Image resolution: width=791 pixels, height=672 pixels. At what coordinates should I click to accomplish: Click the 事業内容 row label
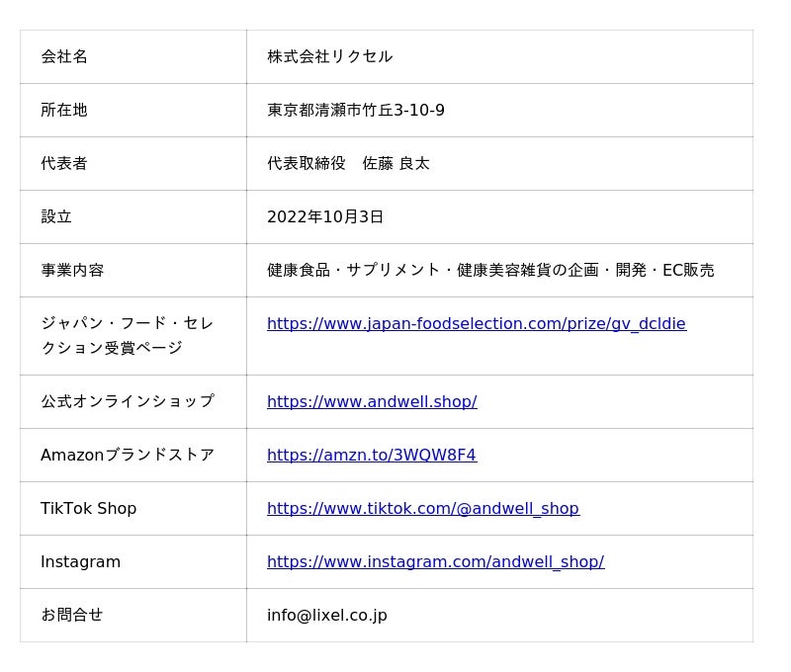pyautogui.click(x=72, y=270)
